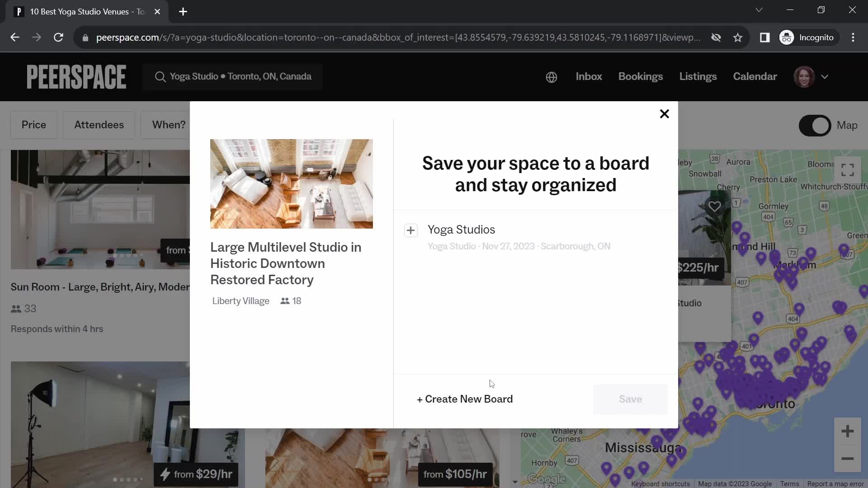Open Peerspace logo home link
Screen dimensions: 868x488
tap(76, 76)
